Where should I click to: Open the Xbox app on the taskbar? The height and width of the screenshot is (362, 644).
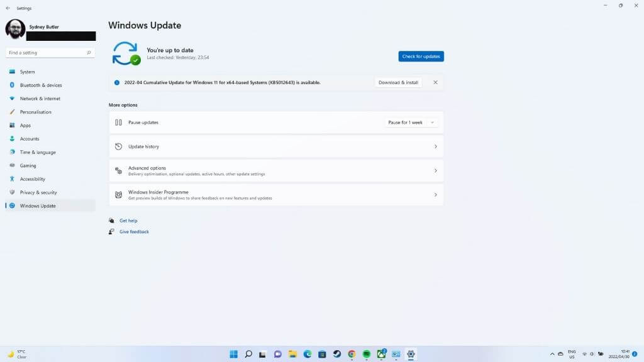click(382, 353)
